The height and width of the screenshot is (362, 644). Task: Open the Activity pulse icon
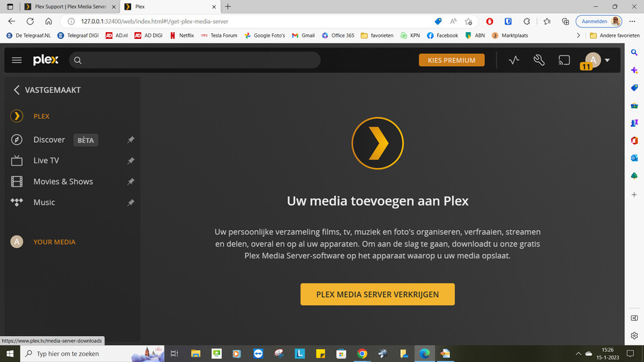(x=514, y=60)
